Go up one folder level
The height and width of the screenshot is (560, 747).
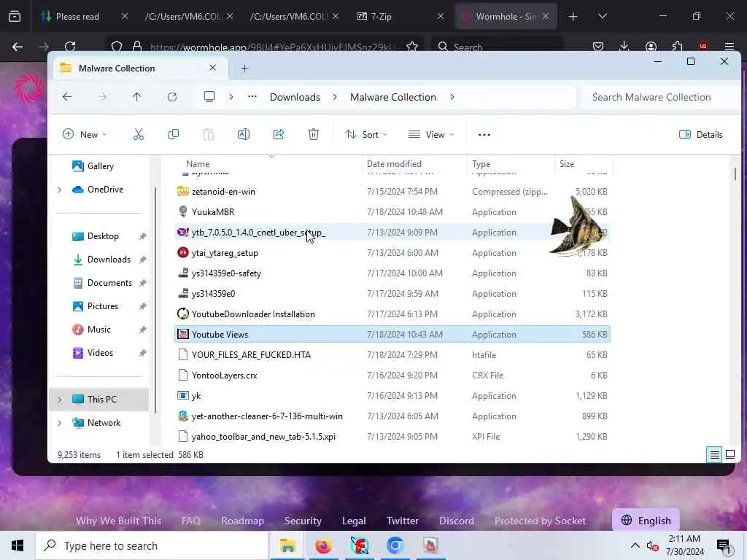[136, 97]
